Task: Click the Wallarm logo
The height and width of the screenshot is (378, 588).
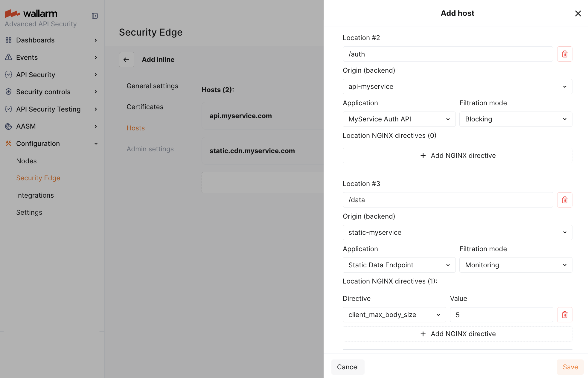Action: [x=31, y=13]
